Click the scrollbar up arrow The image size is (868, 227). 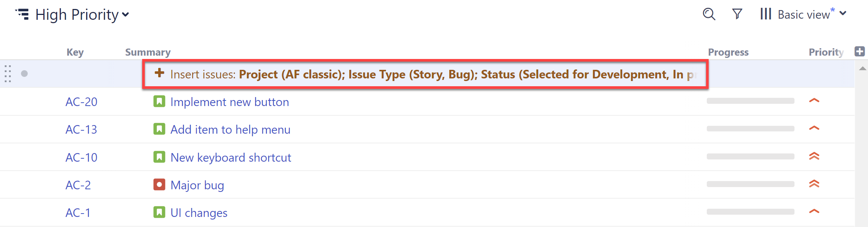863,68
